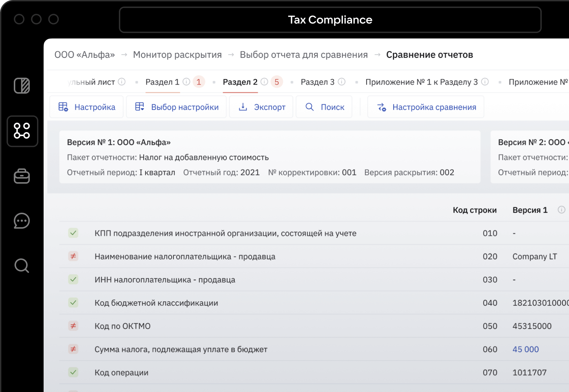
Task: Open the chat messages sidebar icon
Action: coord(22,221)
